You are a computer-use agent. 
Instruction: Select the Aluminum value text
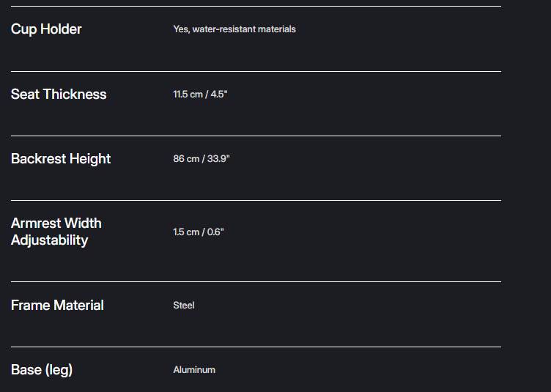click(194, 370)
